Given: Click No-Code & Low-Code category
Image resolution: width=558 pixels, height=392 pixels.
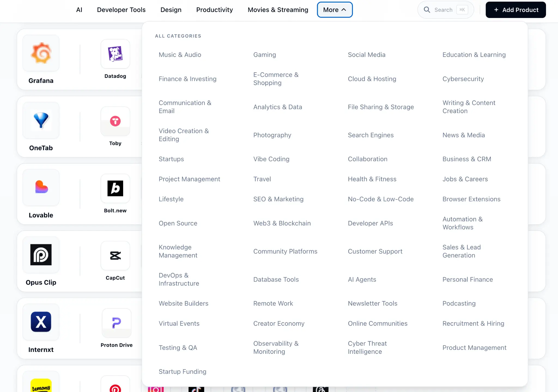Looking at the screenshot, I should point(381,199).
